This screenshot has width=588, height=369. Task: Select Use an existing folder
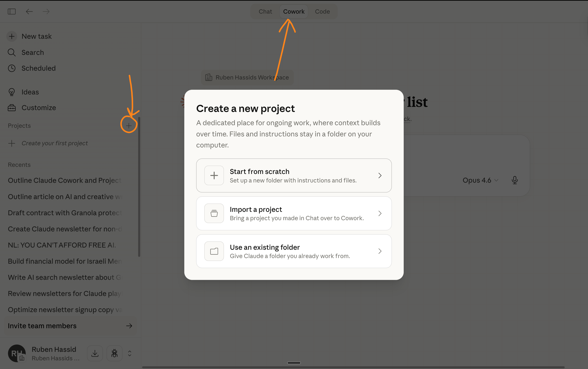tap(294, 251)
